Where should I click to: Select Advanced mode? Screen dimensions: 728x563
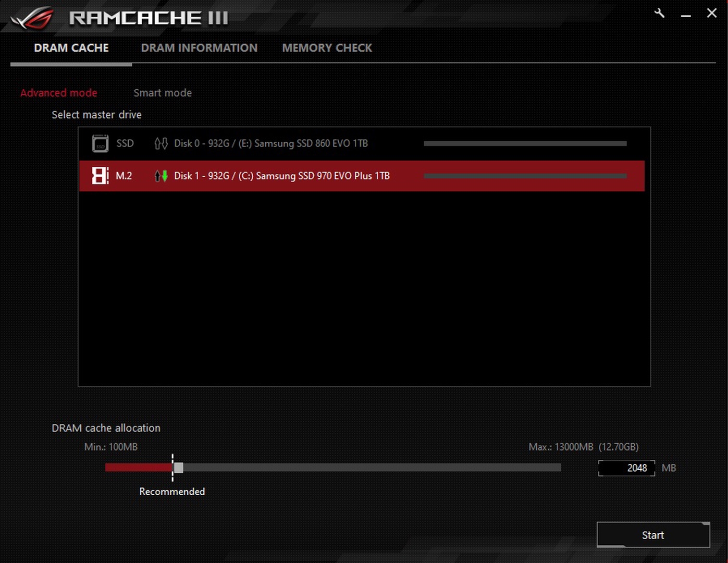[58, 93]
